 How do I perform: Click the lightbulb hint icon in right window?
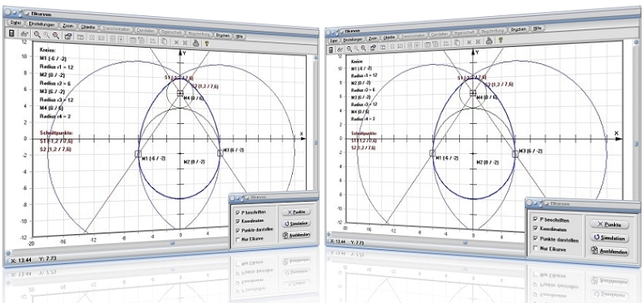click(500, 40)
